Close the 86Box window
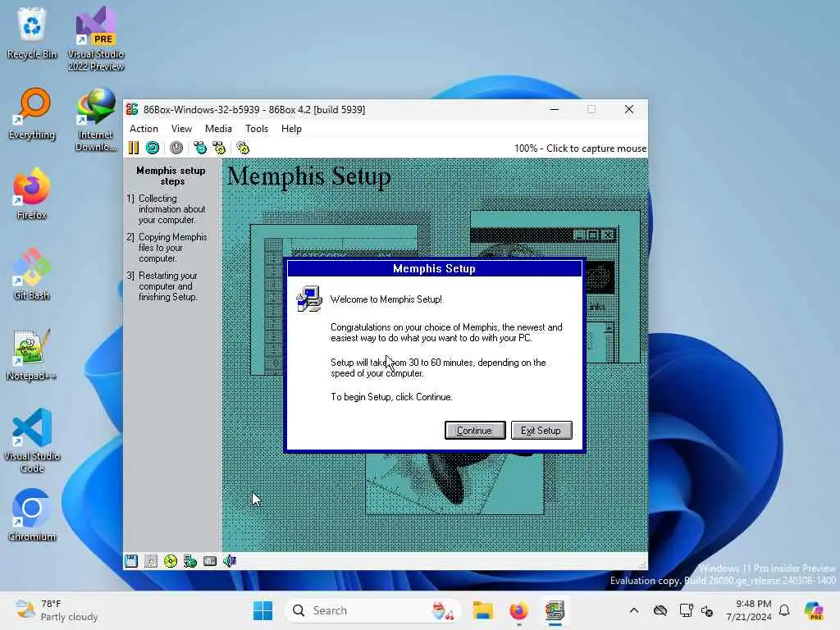The width and height of the screenshot is (840, 630). point(629,109)
